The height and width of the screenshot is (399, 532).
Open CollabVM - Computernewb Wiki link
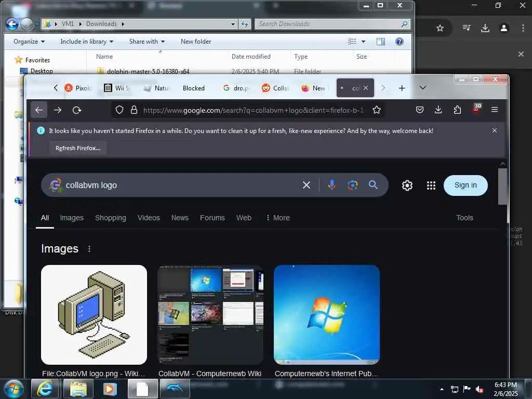coord(210,374)
